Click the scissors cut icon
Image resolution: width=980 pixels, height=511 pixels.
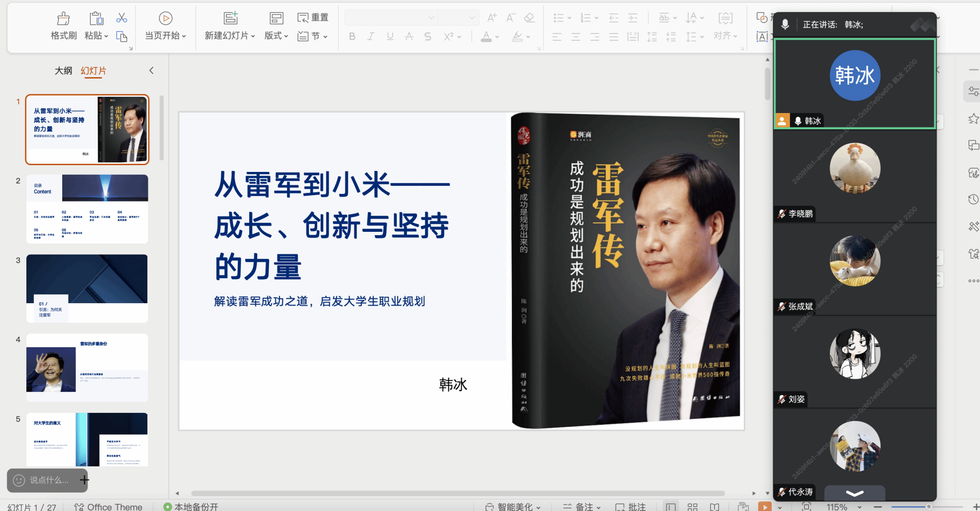[122, 18]
